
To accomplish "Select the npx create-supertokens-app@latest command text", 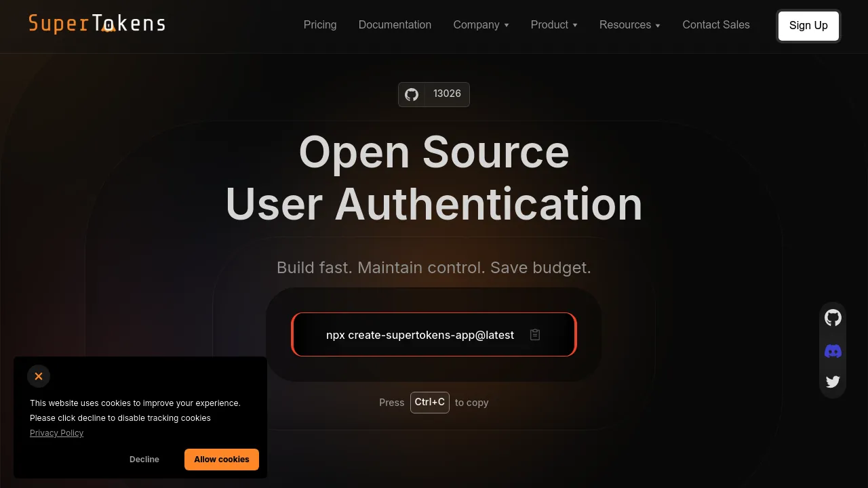I will 420,335.
